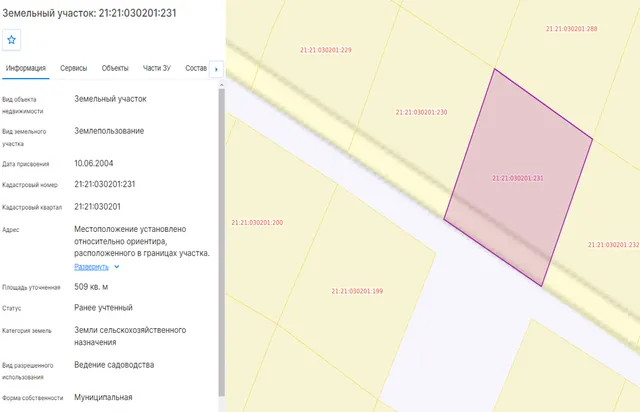
Task: Select parcel 21:21:030201:230 on map
Action: [421, 112]
